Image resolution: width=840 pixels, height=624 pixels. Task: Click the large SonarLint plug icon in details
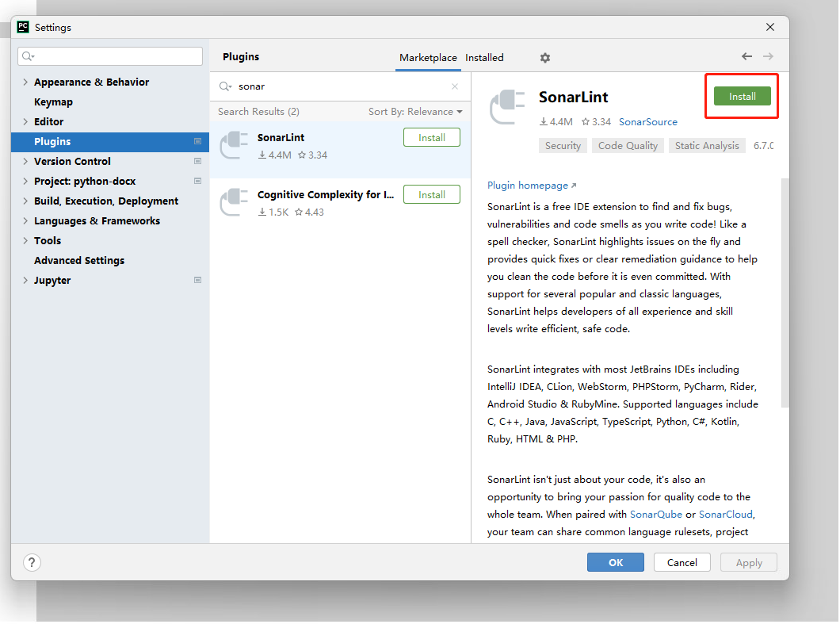(x=507, y=107)
